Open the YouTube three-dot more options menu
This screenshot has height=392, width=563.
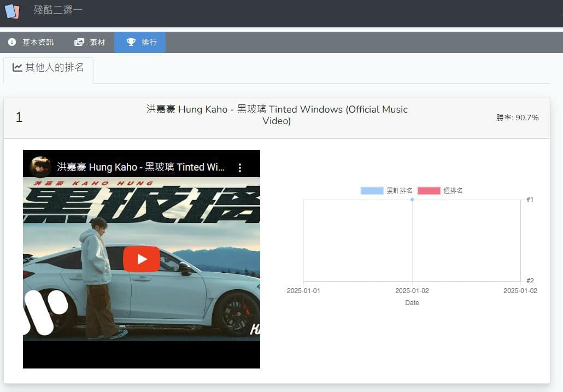[240, 167]
